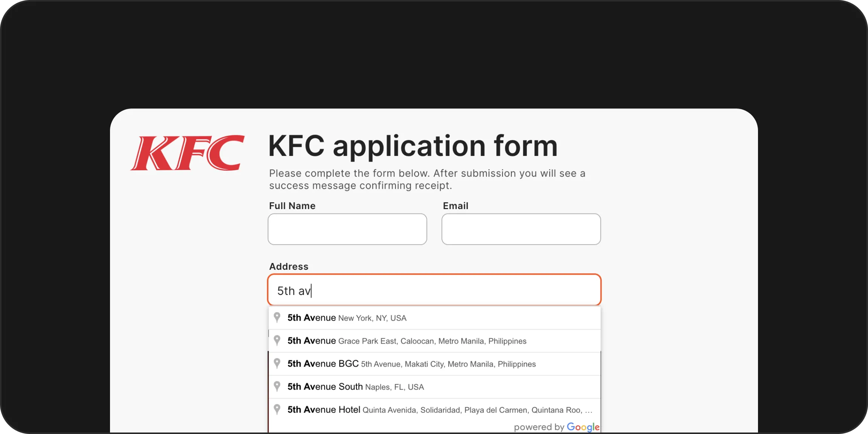
Task: Click the Email field label
Action: tap(455, 206)
